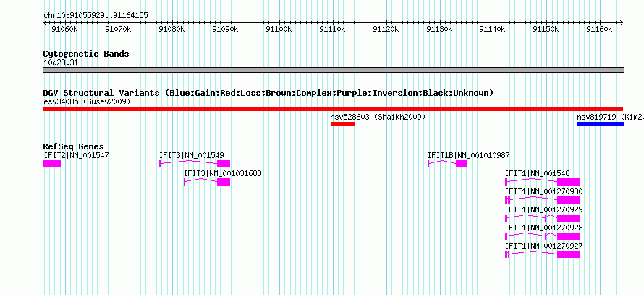Viewport: 644px width, 295px height.
Task: Click the ruler's right arrow end
Action: 622,22
